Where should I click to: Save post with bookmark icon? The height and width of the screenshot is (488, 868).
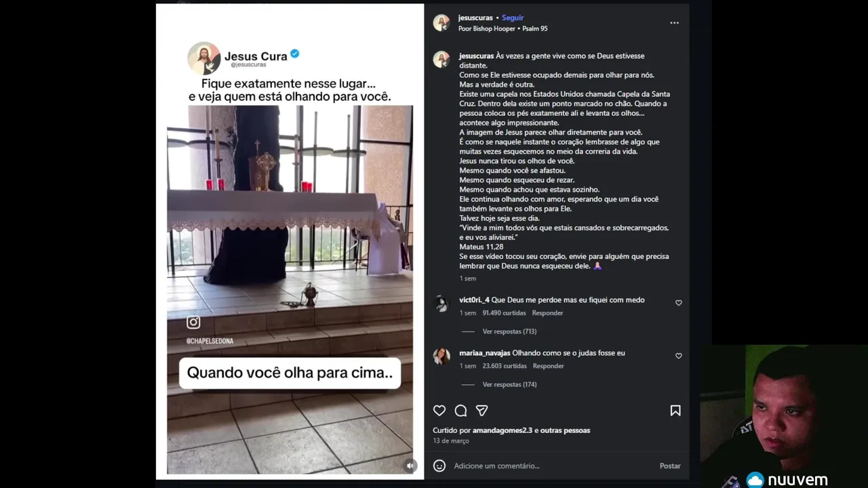pyautogui.click(x=675, y=411)
